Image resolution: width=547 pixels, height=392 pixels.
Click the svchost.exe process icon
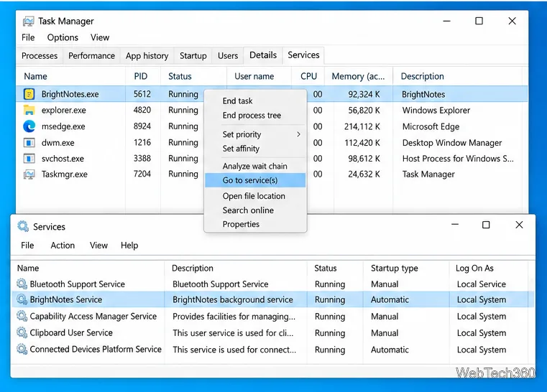click(x=29, y=159)
